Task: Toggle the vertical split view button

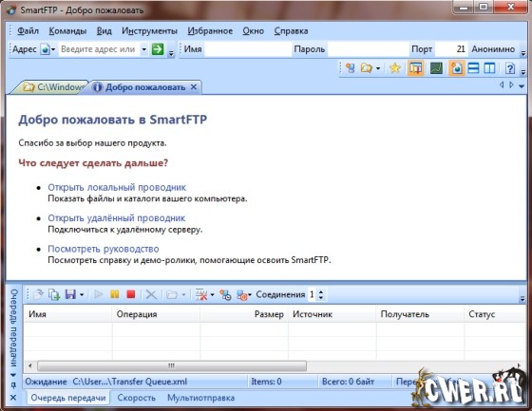Action: click(489, 68)
